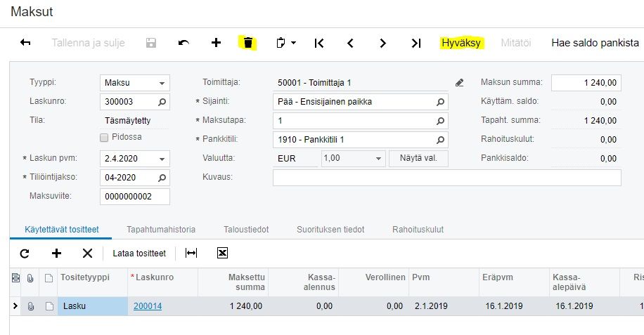
Task: Jump to the last record
Action: coord(416,43)
